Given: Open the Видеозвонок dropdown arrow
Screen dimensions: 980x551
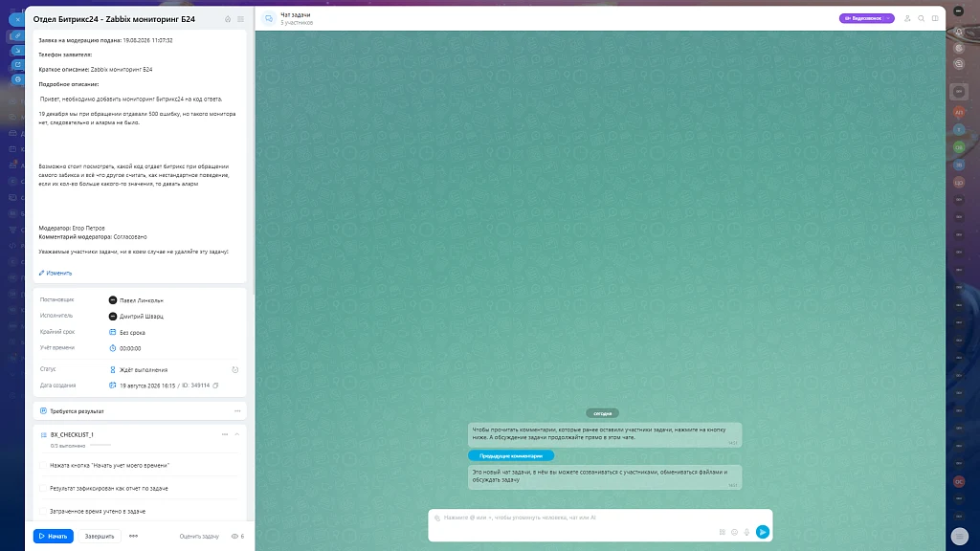Looking at the screenshot, I should [x=889, y=18].
